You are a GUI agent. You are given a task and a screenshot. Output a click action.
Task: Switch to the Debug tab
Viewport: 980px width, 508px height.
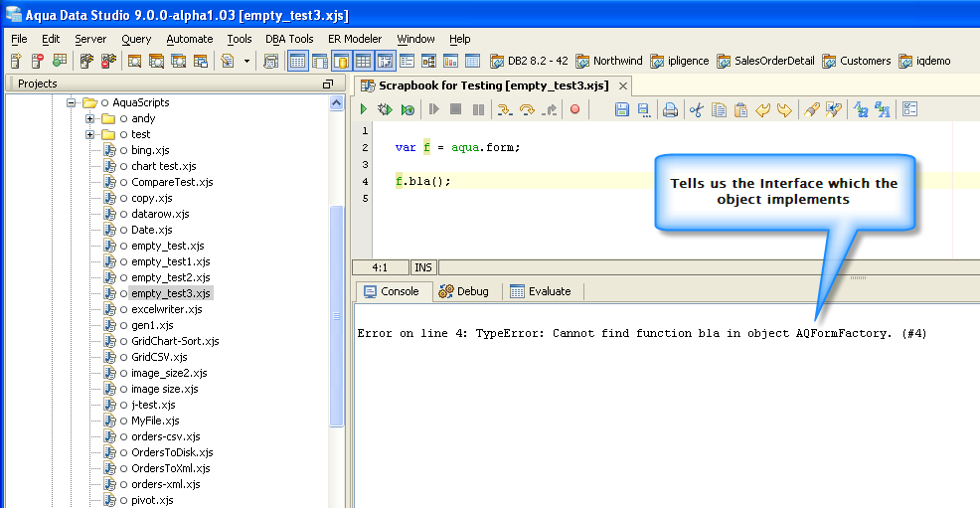pyautogui.click(x=464, y=291)
